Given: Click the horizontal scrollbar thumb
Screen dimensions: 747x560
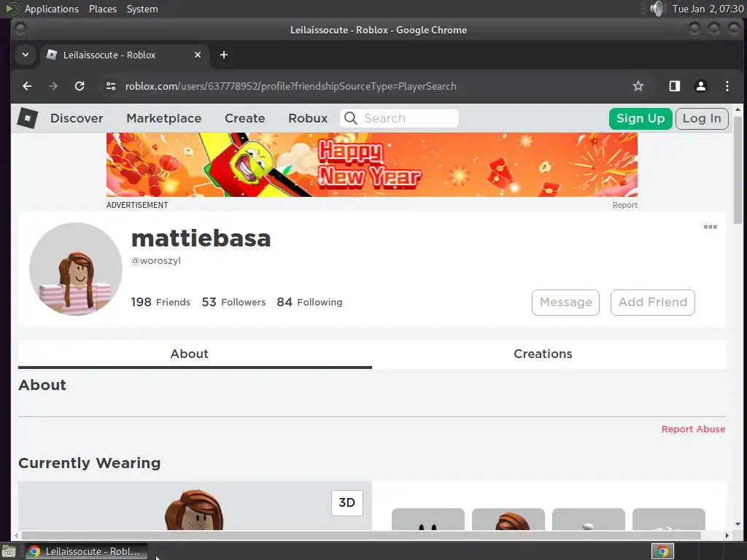Looking at the screenshot, I should [361, 536].
